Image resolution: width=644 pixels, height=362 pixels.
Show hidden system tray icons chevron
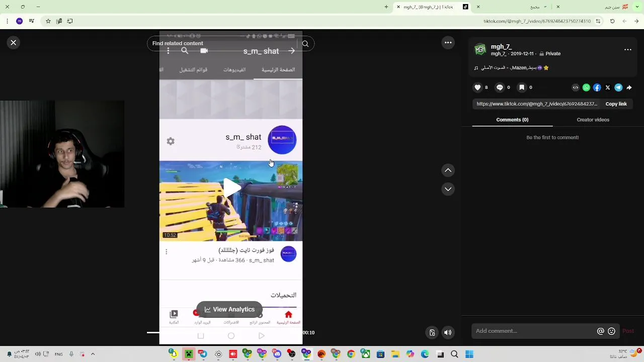93,354
